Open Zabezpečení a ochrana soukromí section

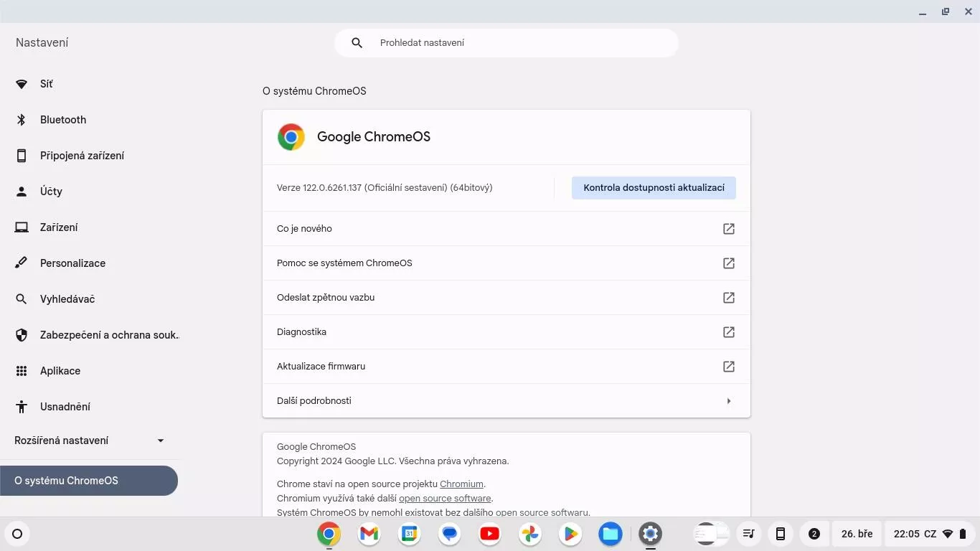pos(89,335)
